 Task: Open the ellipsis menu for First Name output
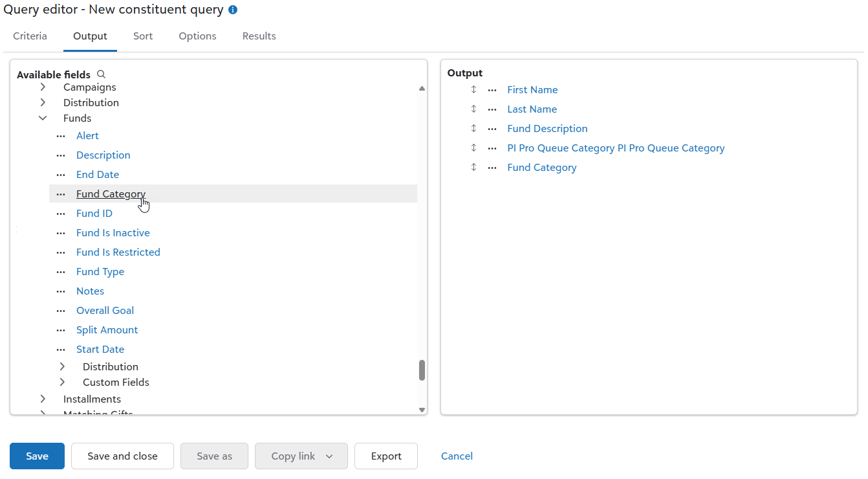pyautogui.click(x=491, y=89)
